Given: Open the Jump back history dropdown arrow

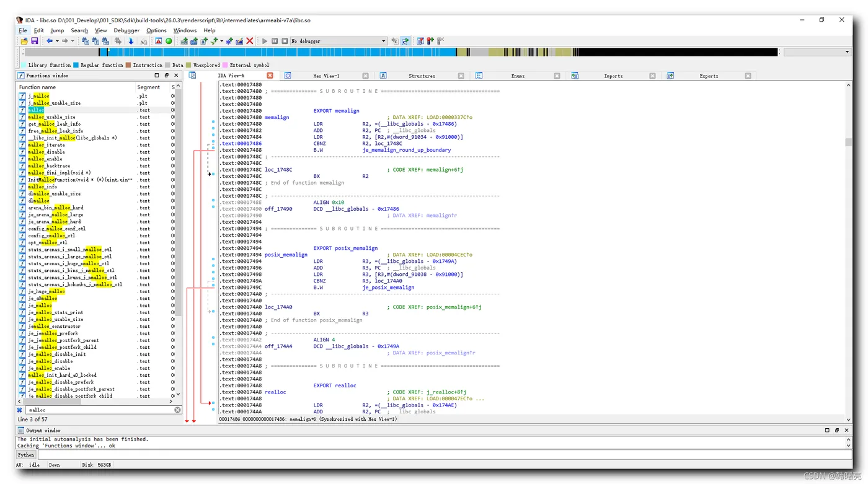Looking at the screenshot, I should point(57,41).
